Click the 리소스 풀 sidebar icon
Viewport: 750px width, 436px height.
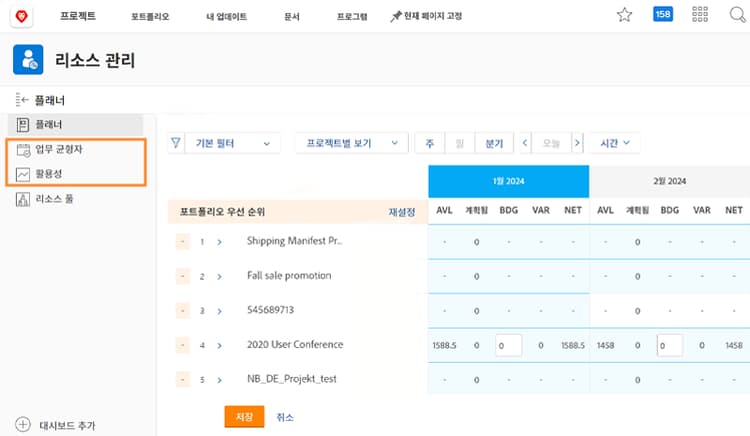[x=23, y=199]
